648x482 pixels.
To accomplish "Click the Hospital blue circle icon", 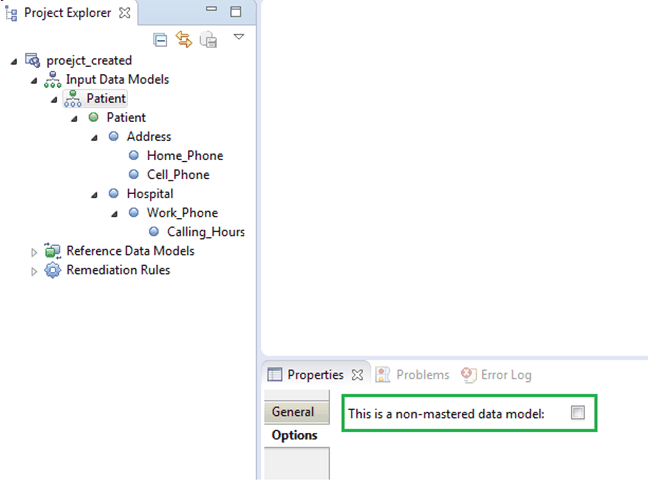I will (x=114, y=193).
